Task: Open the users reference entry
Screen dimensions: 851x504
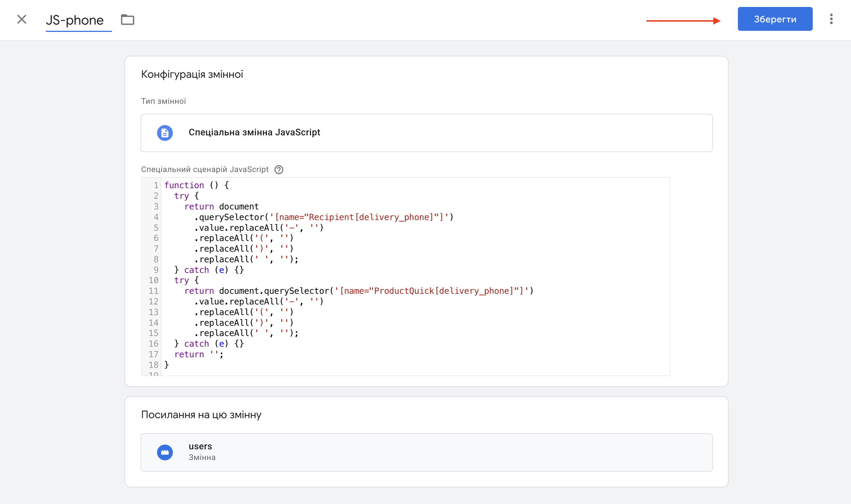Action: click(426, 452)
